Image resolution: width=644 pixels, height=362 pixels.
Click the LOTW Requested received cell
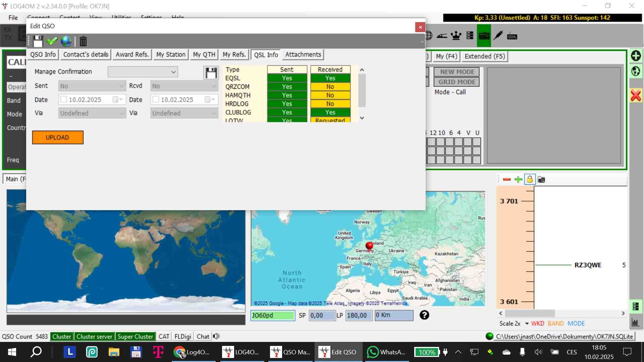click(330, 120)
